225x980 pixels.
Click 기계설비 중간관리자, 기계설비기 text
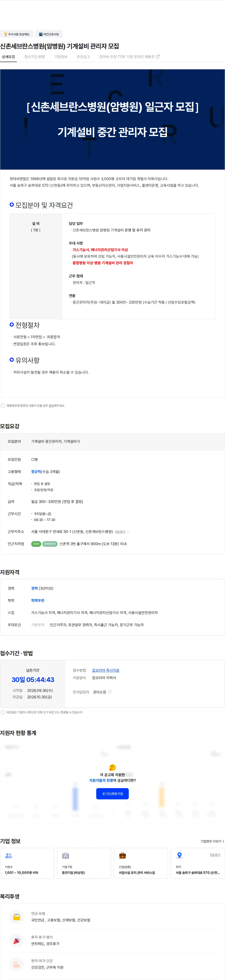[56, 442]
